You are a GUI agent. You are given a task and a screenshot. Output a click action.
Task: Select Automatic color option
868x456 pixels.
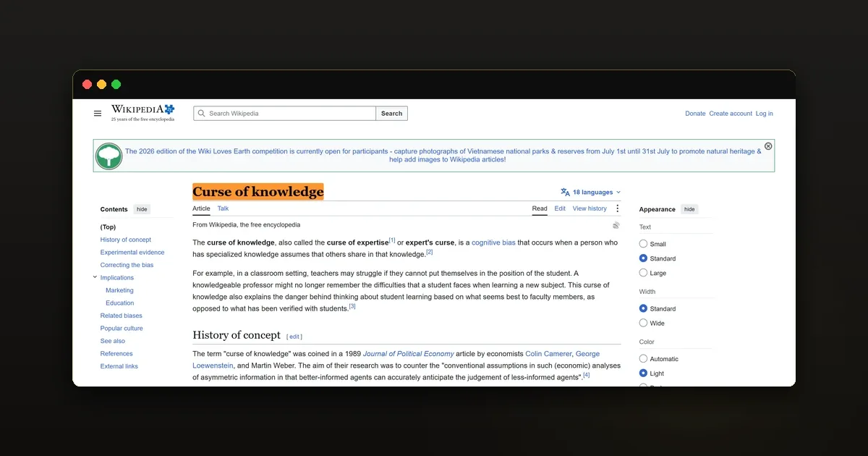coord(643,359)
